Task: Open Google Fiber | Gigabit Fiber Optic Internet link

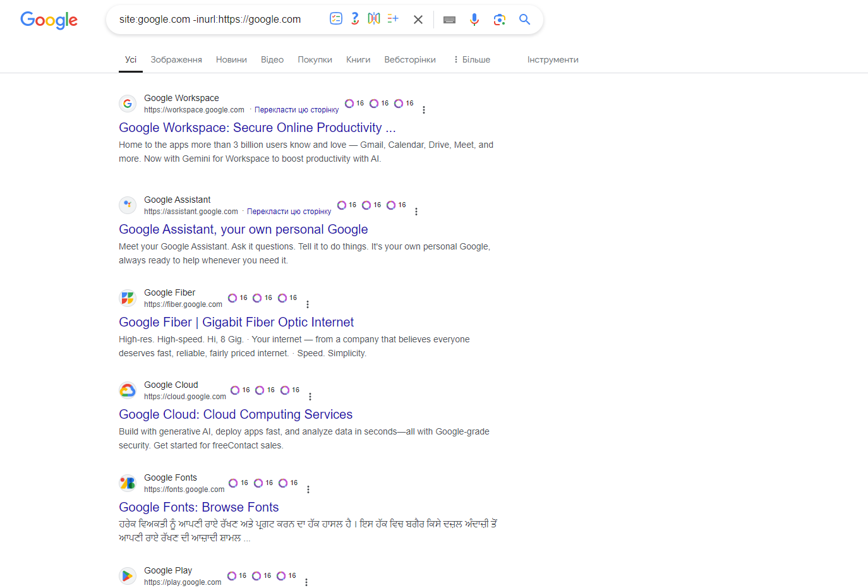Action: click(x=236, y=322)
